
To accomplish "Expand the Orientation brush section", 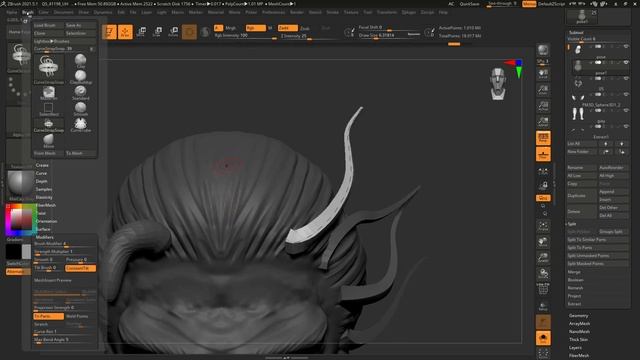I will (x=46, y=221).
